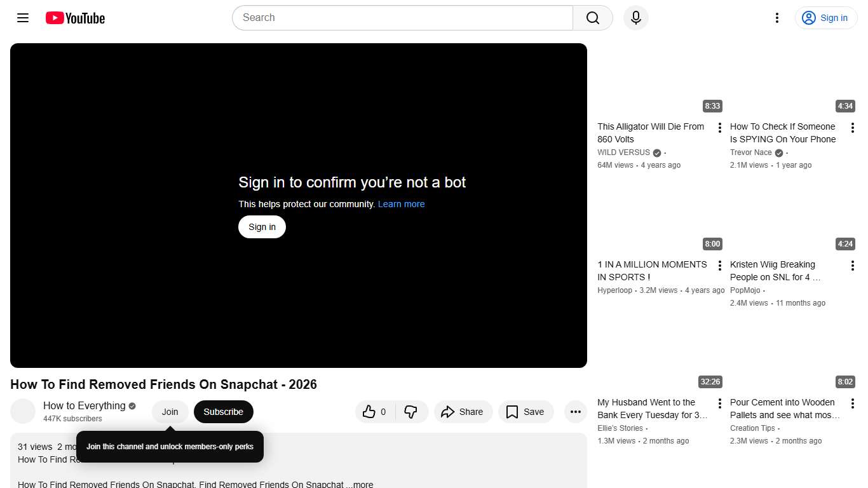Screen dimensions: 868x488
Task: Save the video to a playlist
Action: (526, 412)
